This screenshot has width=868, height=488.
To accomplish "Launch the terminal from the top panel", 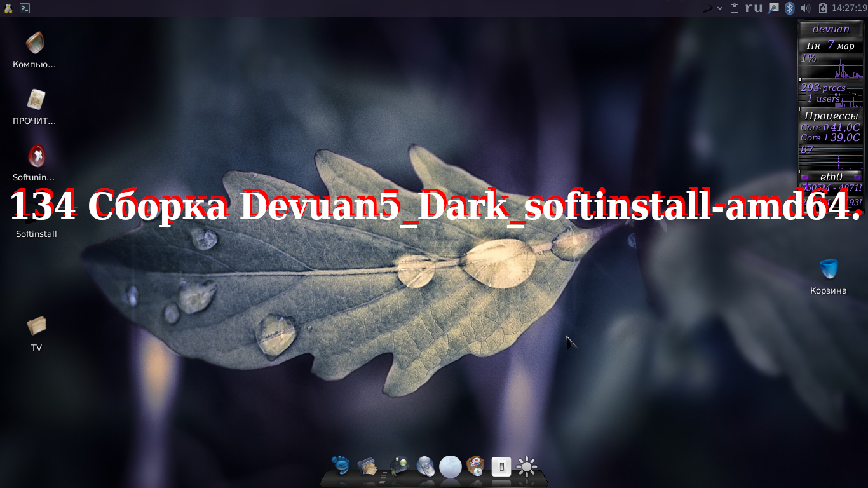I will (24, 8).
